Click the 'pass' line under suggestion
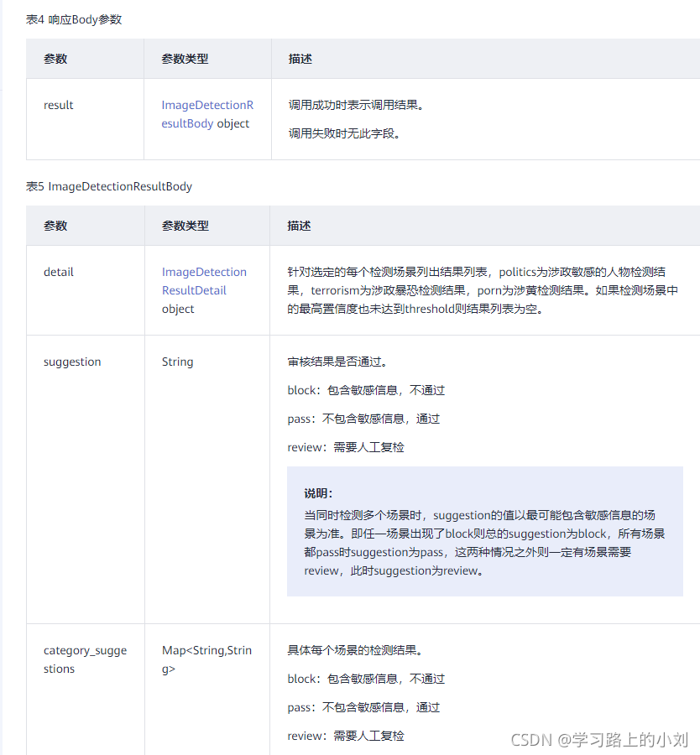Screen dimensions: 700x755 363,419
